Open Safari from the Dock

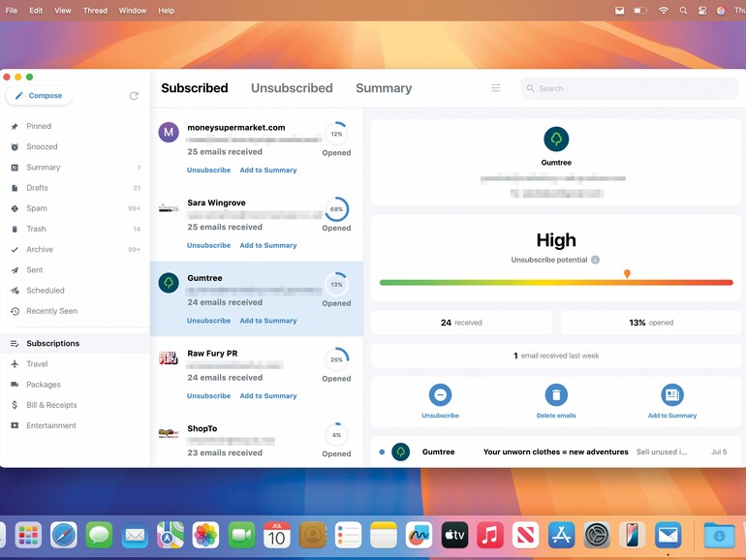point(64,536)
